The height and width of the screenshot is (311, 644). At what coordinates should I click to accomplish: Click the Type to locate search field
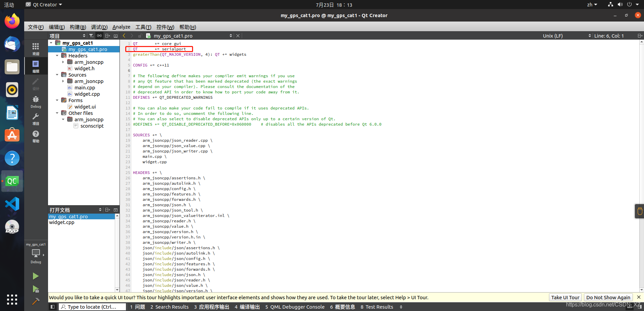point(92,307)
